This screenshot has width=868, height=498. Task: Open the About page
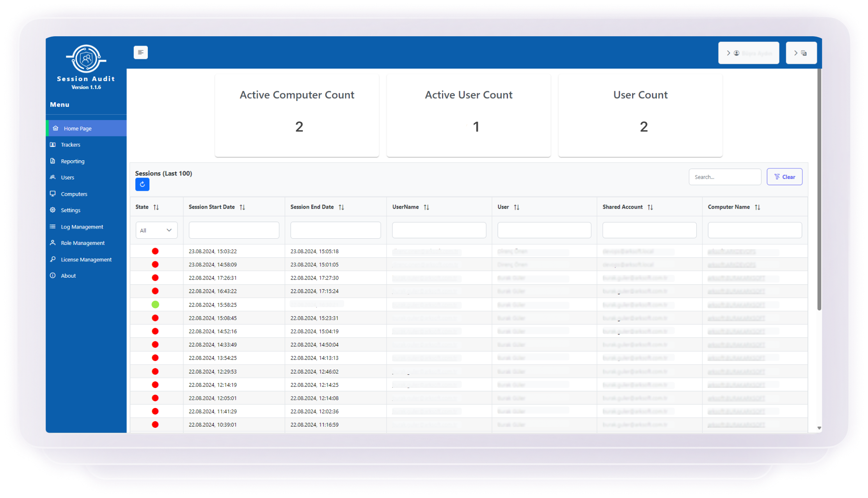coord(53,275)
